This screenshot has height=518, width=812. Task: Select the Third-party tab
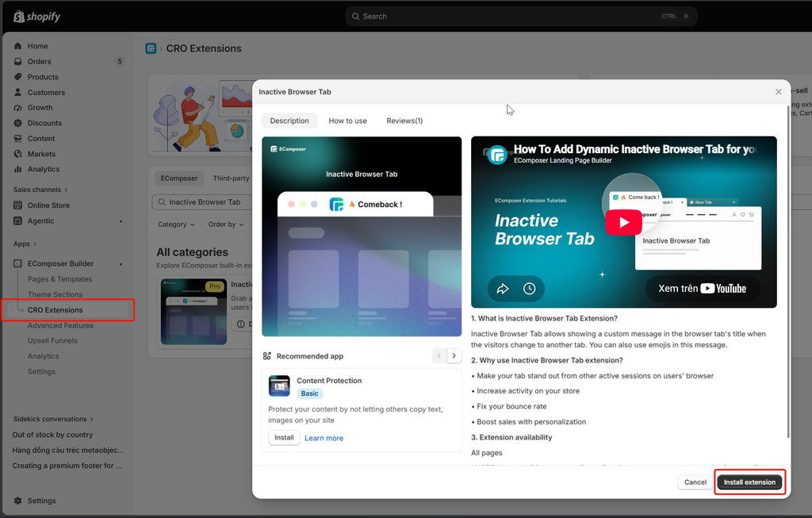231,178
